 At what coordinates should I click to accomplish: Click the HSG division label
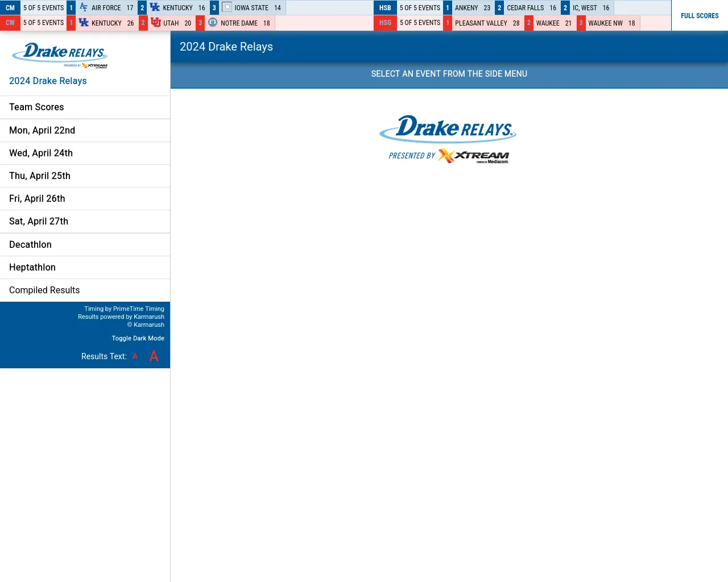point(385,23)
